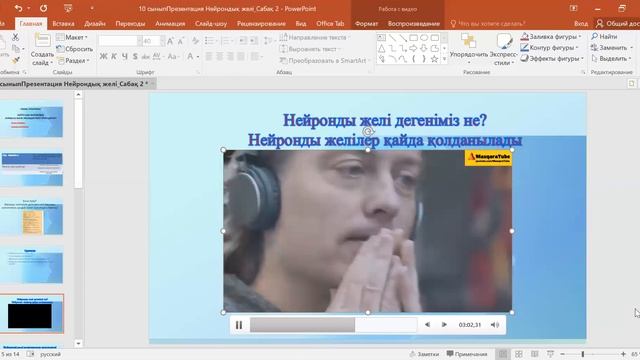Toggle align left paragraph button
This screenshot has height=360, width=640.
209,56
